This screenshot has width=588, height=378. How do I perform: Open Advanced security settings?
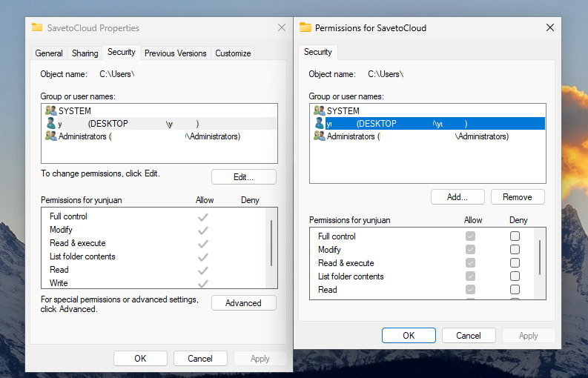pyautogui.click(x=243, y=303)
